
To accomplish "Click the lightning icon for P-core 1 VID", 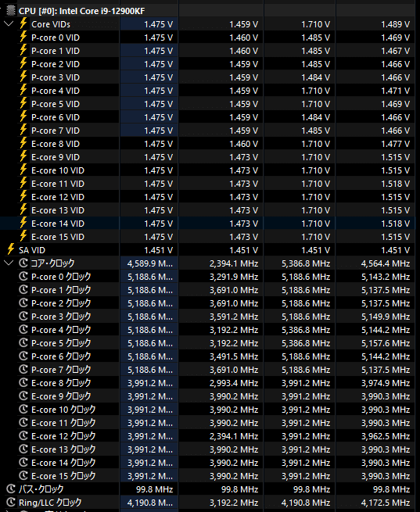I will point(23,51).
